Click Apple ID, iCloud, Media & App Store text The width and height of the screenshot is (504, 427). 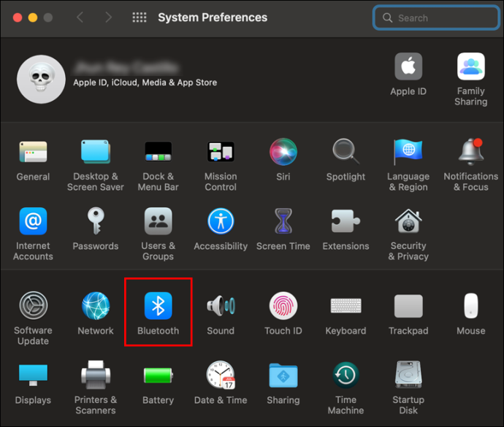tap(145, 82)
